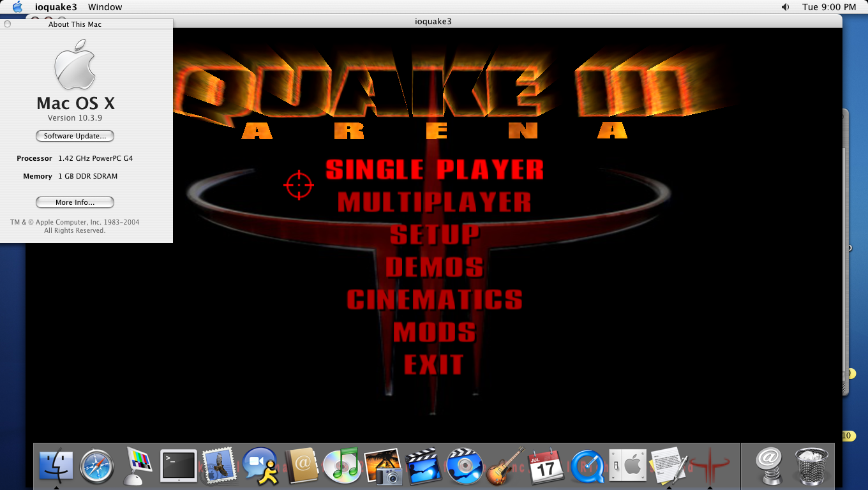This screenshot has width=868, height=490.
Task: Select MULTIPLAYER in Quake menu
Action: coord(435,202)
